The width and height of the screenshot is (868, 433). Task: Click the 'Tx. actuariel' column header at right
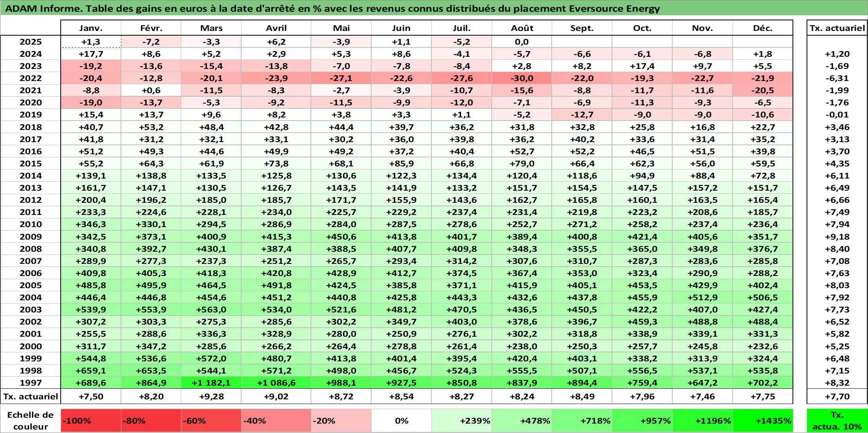[837, 28]
